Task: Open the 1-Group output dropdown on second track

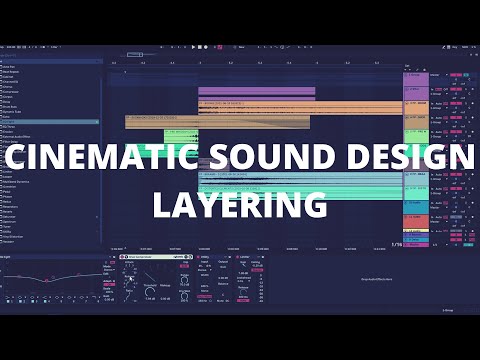Action: (x=439, y=94)
